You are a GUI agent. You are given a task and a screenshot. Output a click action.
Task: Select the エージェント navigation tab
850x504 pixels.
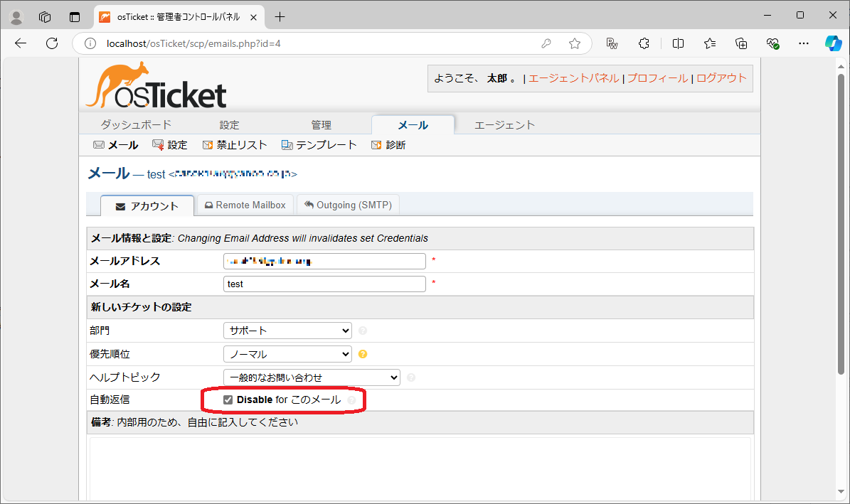(x=505, y=124)
